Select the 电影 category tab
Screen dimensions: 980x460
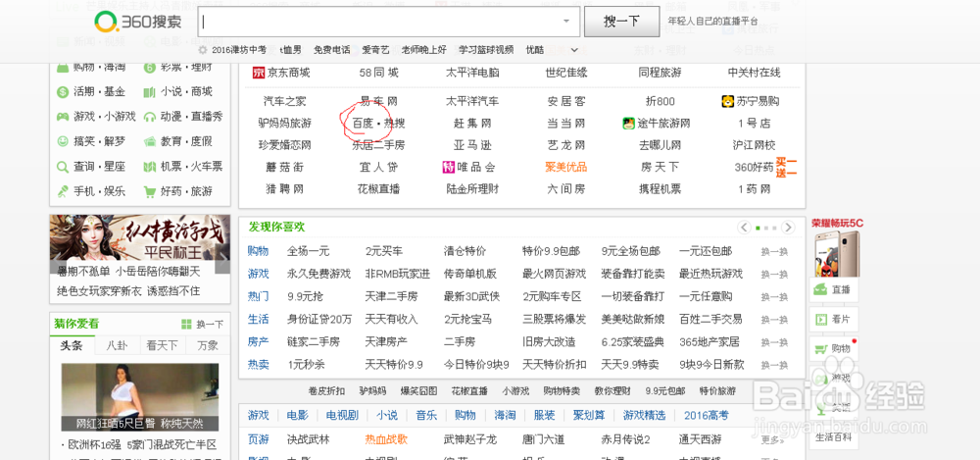coord(298,416)
